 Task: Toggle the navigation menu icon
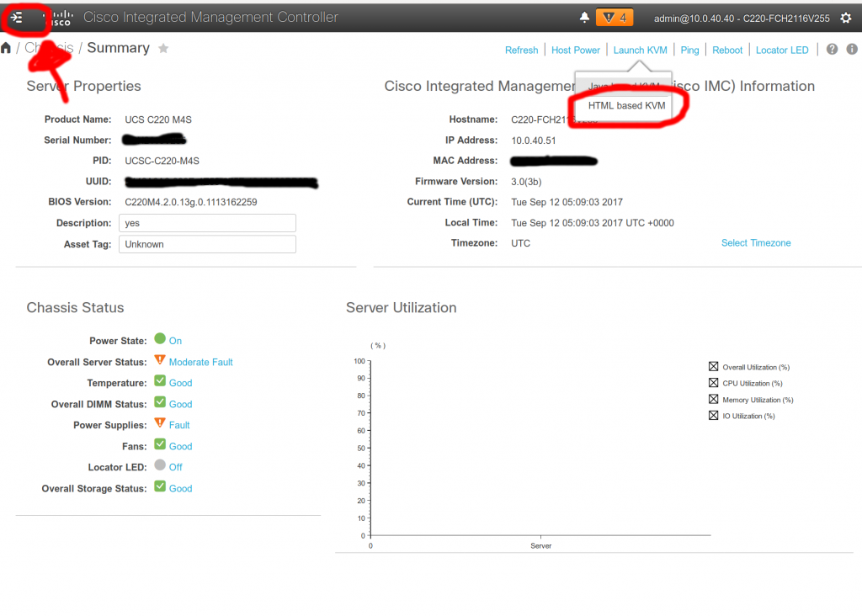tap(17, 18)
